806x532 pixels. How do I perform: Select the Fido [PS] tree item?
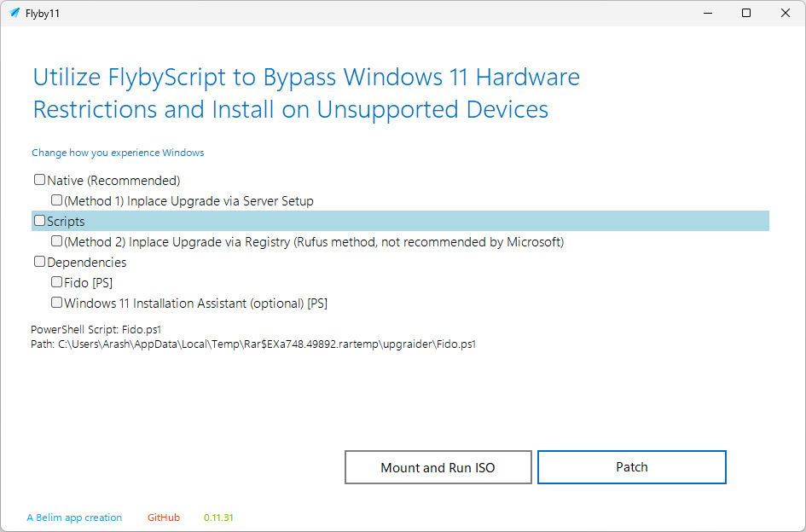pos(89,283)
